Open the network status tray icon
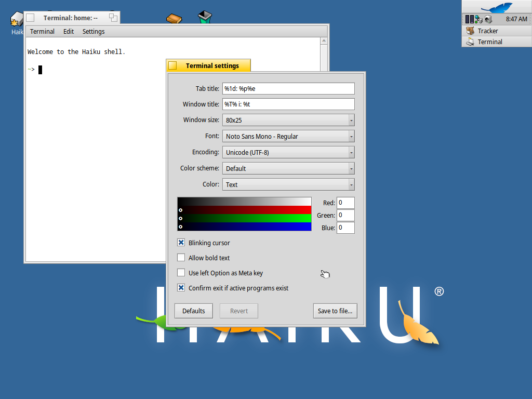The width and height of the screenshot is (532, 399). point(478,19)
